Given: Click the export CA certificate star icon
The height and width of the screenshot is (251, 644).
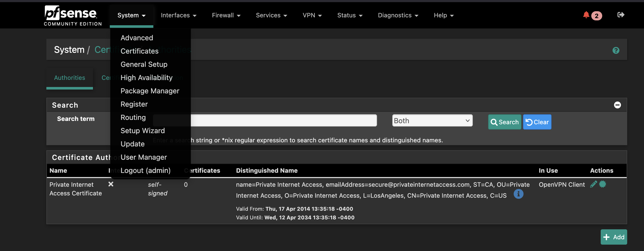Looking at the screenshot, I should point(602,184).
